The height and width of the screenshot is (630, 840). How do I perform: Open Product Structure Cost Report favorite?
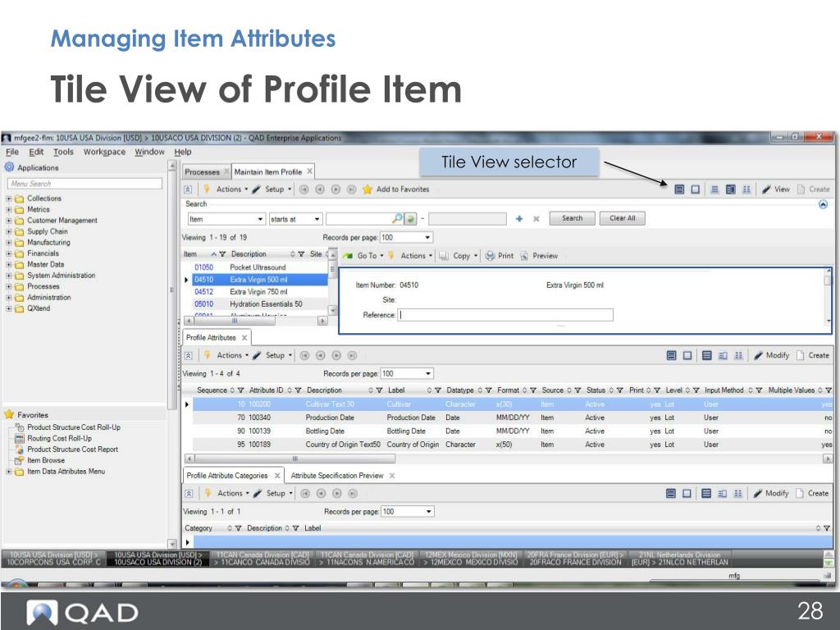72,450
